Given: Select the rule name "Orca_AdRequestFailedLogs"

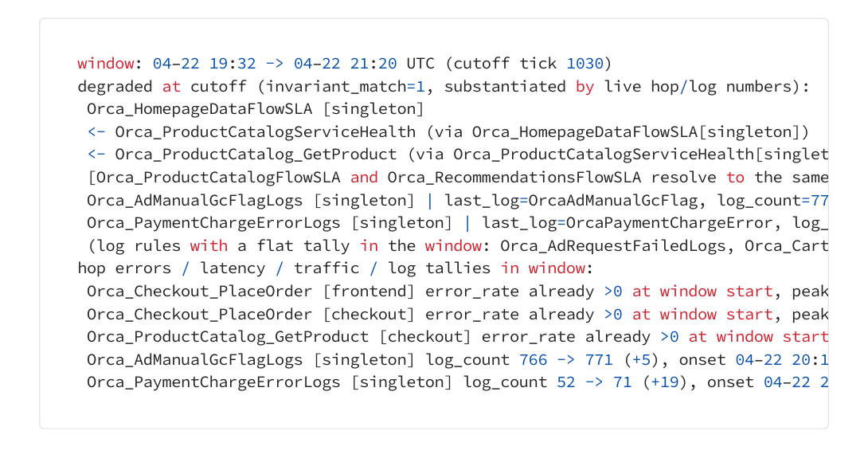Looking at the screenshot, I should tap(613, 245).
